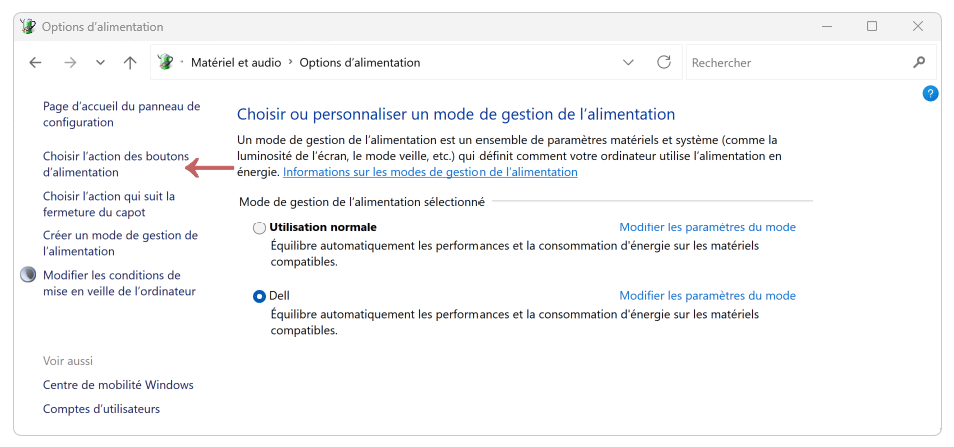Image resolution: width=954 pixels, height=447 pixels.
Task: Click heading Choisir ou personnaliser un mode
Action: tap(456, 114)
